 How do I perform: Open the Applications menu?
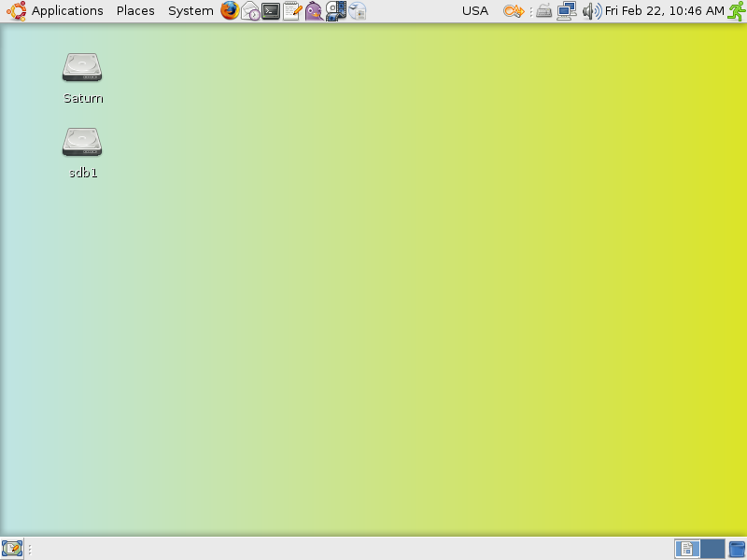pyautogui.click(x=67, y=11)
